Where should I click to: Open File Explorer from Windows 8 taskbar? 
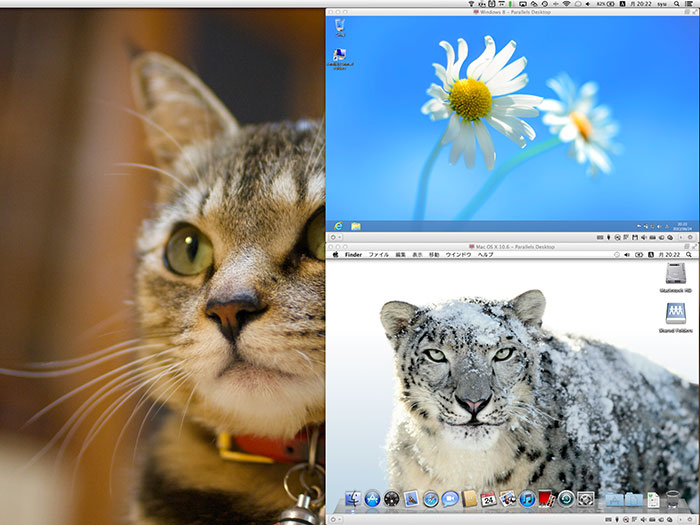[x=356, y=226]
